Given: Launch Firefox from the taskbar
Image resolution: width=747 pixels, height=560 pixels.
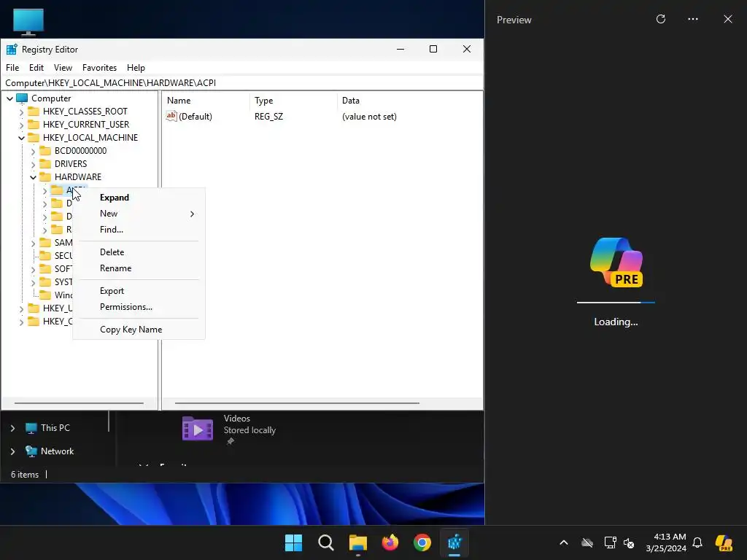Looking at the screenshot, I should click(390, 542).
